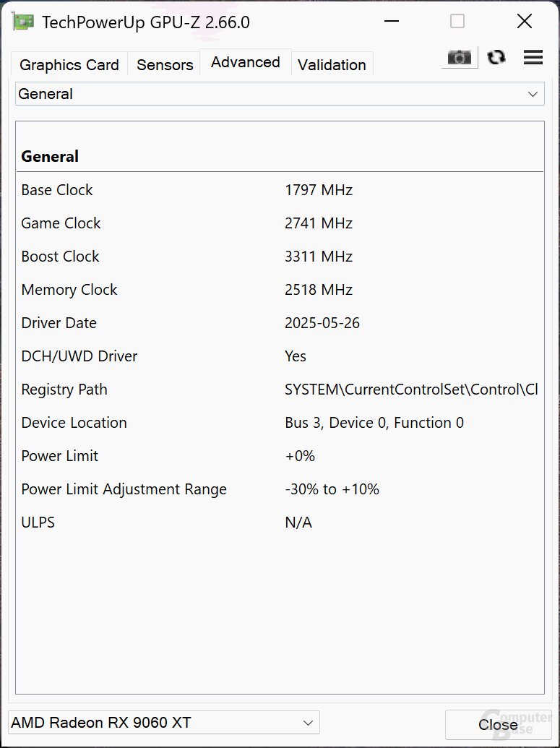Click the DCH/UWD Driver label
This screenshot has width=560, height=748.
click(x=79, y=356)
